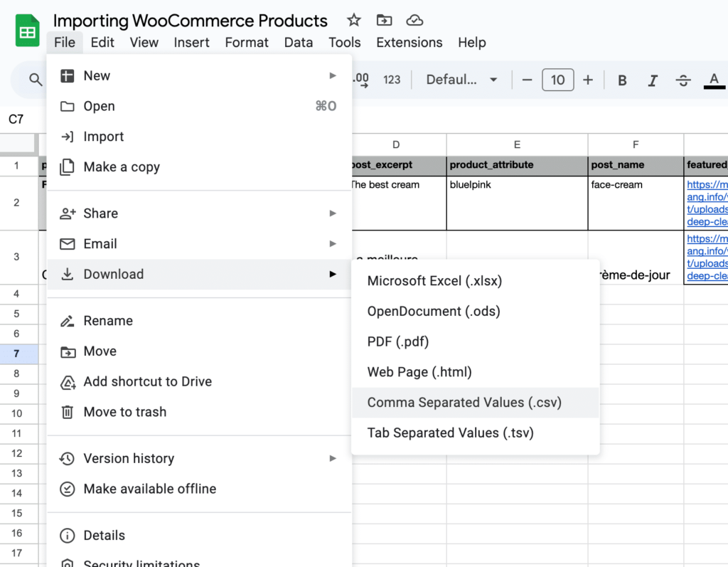Check the cloud document status icon
The image size is (728, 567).
pyautogui.click(x=414, y=20)
